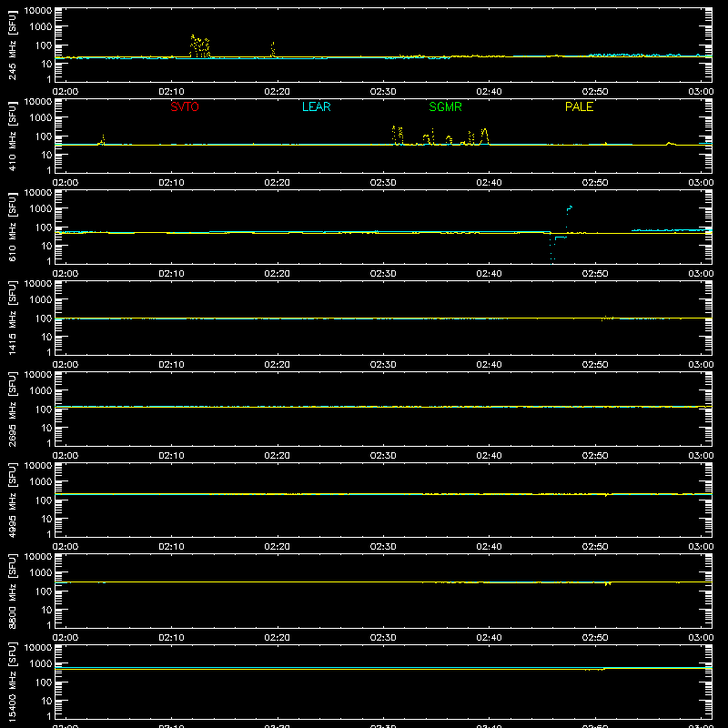This screenshot has width=728, height=728.
Task: Click the 02:30 tick under the 410 MHz plot
Action: (x=383, y=183)
